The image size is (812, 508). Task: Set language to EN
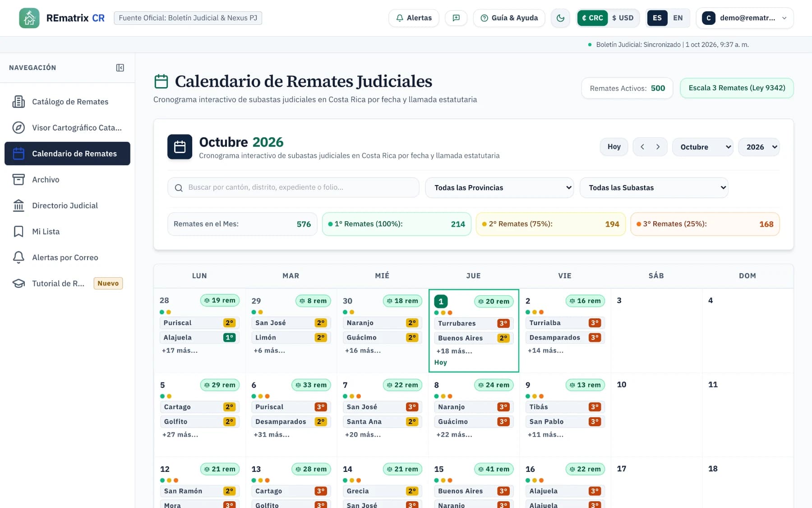(x=678, y=18)
